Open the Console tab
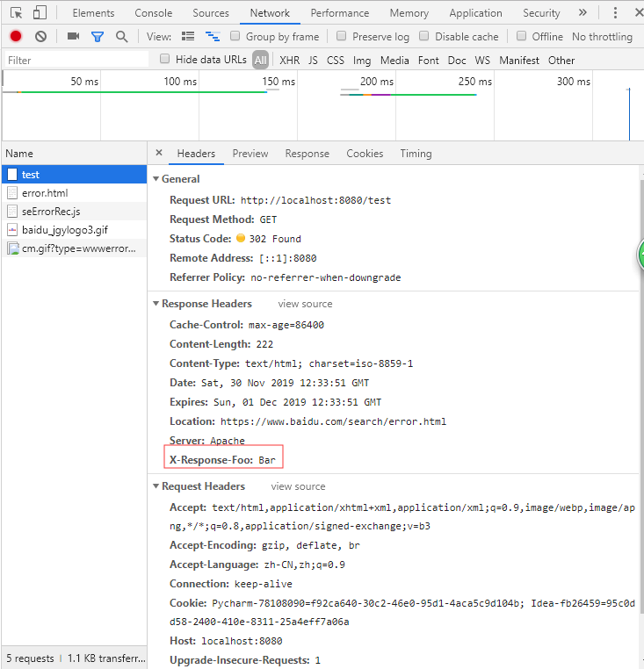The height and width of the screenshot is (669, 644). pos(154,13)
